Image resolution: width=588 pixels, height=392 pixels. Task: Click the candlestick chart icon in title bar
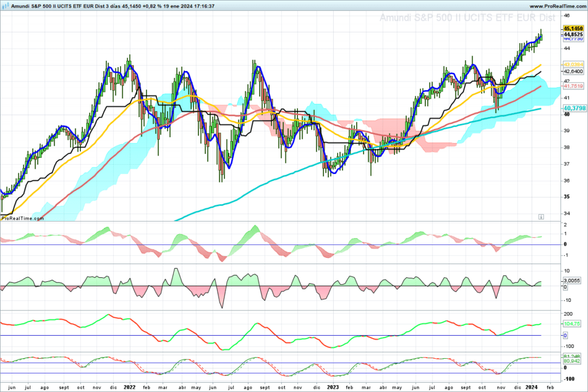(6, 6)
